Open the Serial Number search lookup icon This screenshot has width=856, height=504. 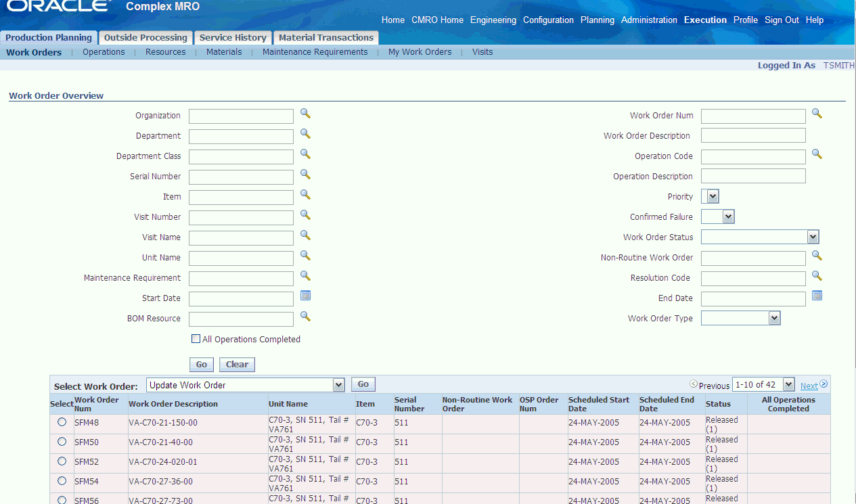point(305,175)
